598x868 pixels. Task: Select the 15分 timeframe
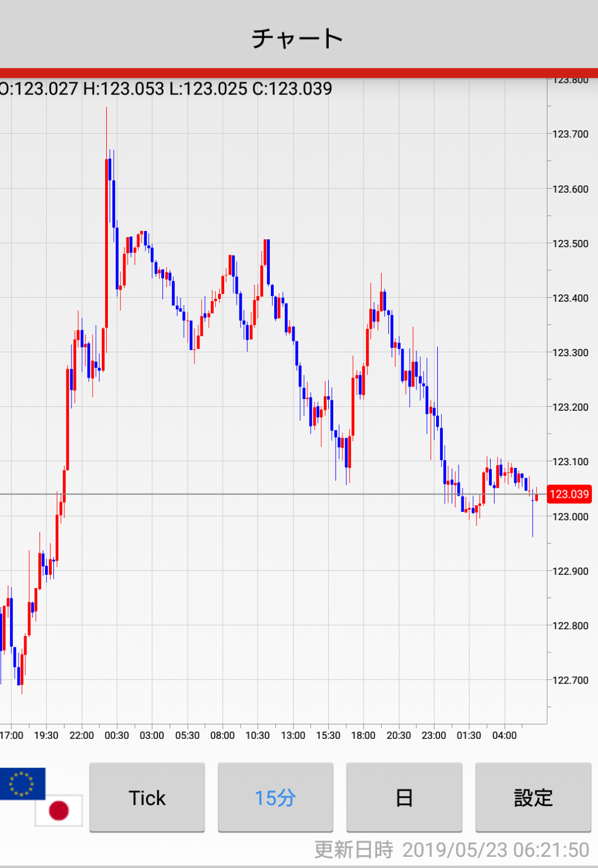[x=275, y=797]
